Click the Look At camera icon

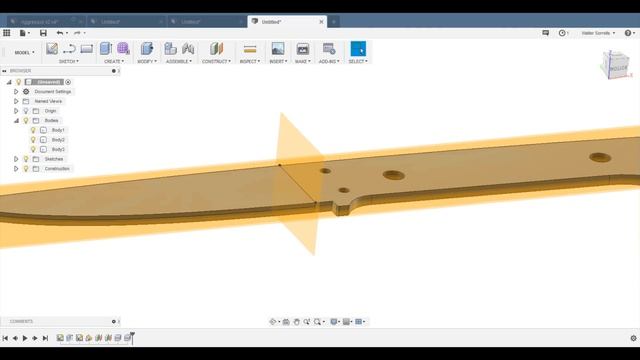pyautogui.click(x=286, y=322)
